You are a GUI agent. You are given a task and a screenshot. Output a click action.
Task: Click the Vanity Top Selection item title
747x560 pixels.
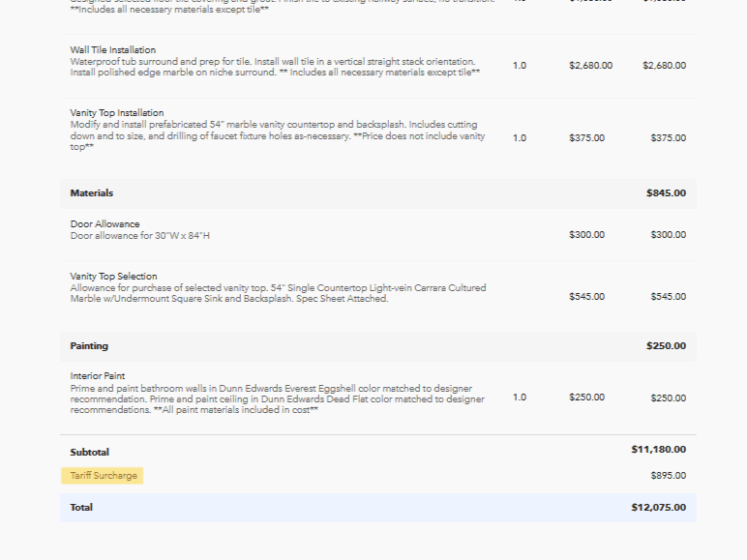113,277
